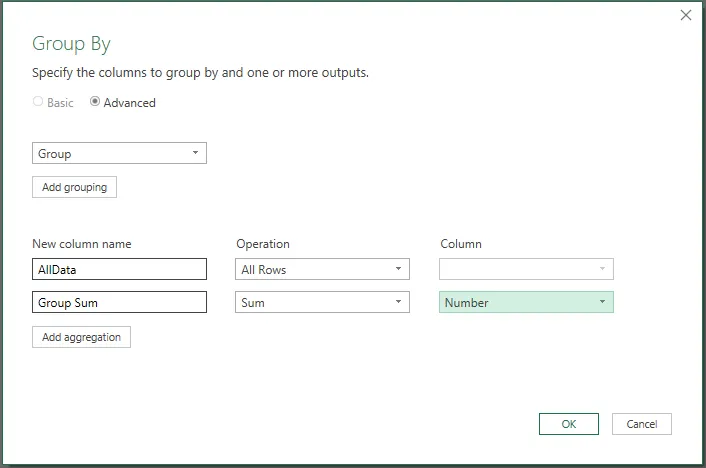Viewport: 706px width, 468px height.
Task: Open the empty Column dropdown for AllData
Action: pos(526,269)
